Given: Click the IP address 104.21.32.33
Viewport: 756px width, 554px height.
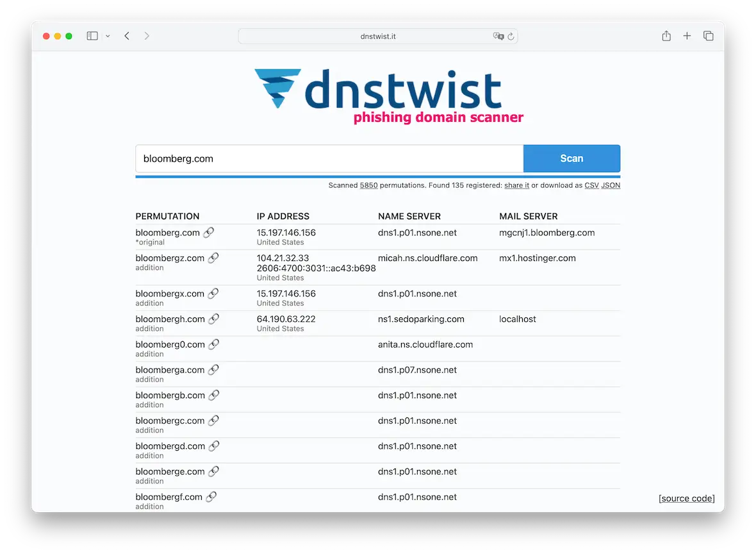Looking at the screenshot, I should pos(283,258).
